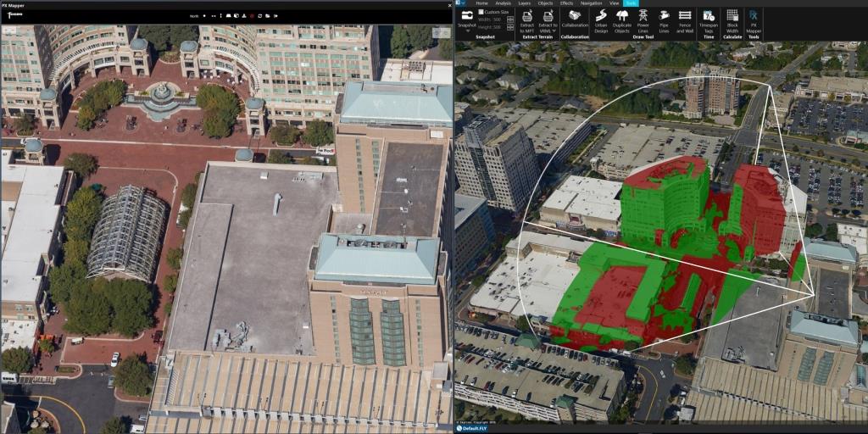Adjust the Width stepper control

coord(509,19)
